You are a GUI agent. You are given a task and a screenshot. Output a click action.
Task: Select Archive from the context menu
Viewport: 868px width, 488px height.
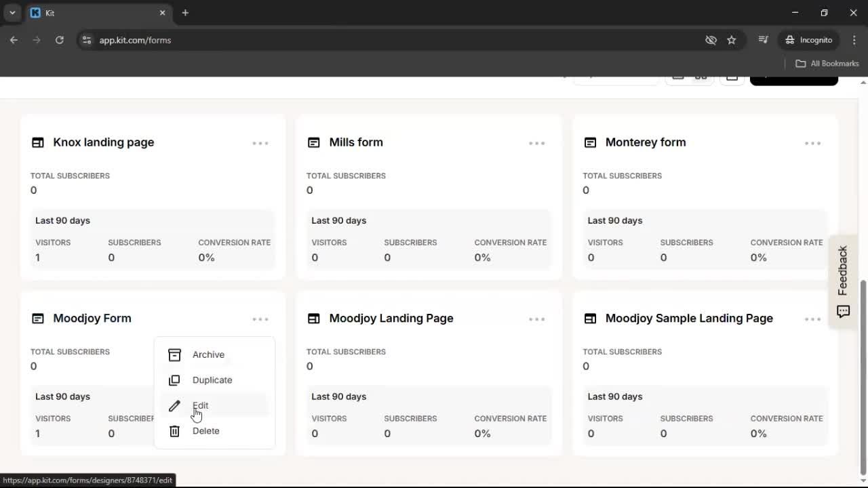tap(208, 354)
